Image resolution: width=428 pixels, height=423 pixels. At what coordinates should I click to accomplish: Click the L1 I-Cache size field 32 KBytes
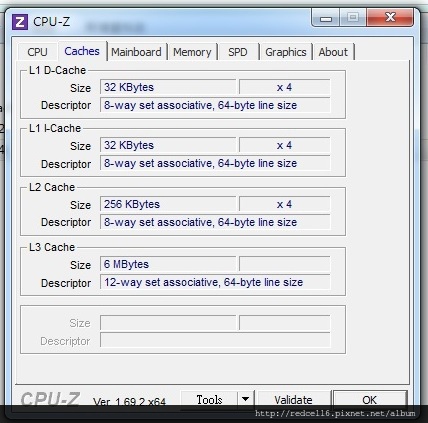click(168, 145)
